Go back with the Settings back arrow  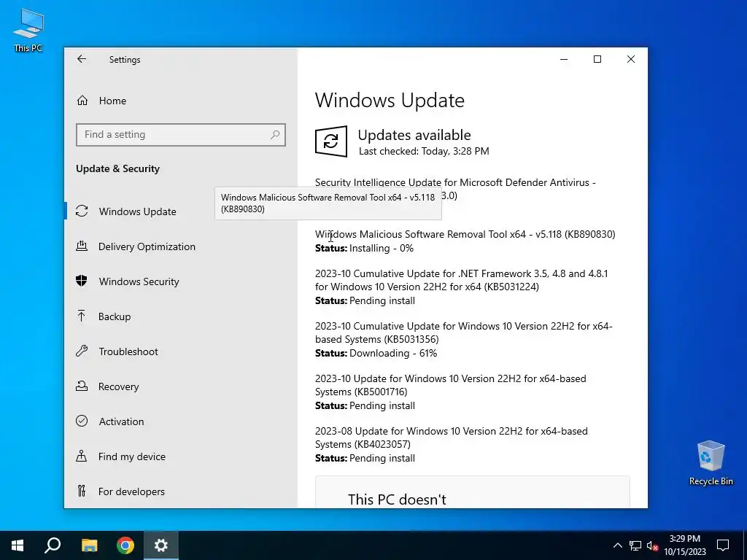click(82, 58)
